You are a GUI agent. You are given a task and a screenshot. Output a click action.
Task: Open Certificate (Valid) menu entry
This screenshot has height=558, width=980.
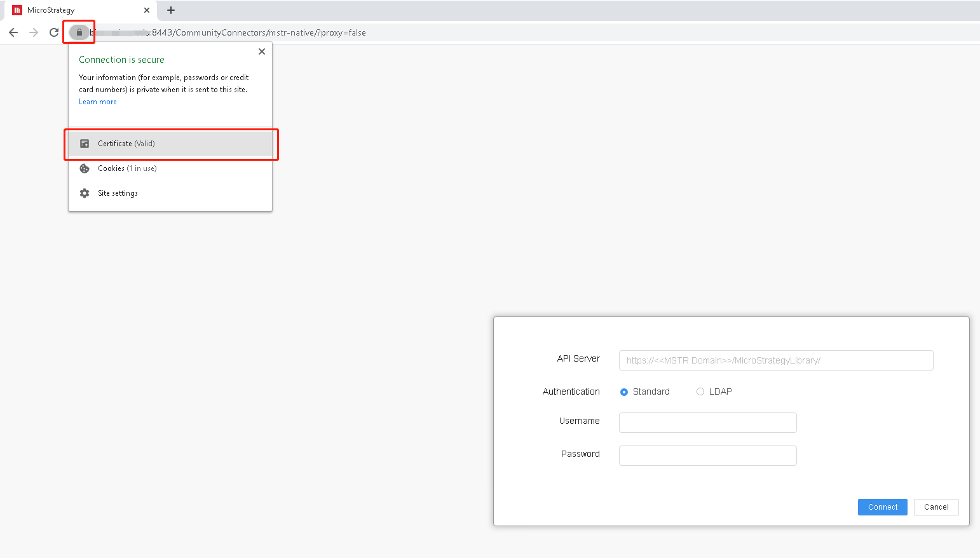126,144
